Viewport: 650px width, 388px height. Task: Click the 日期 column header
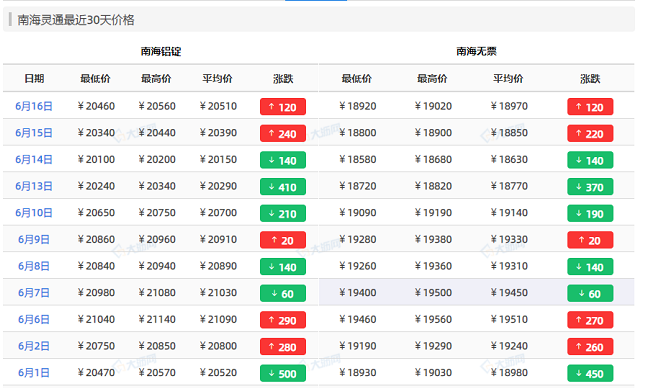point(34,78)
